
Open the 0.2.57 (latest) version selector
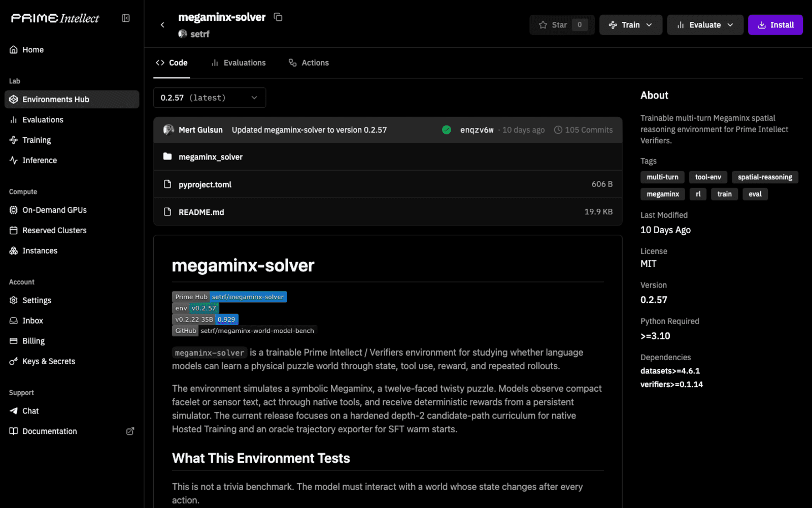pyautogui.click(x=209, y=98)
